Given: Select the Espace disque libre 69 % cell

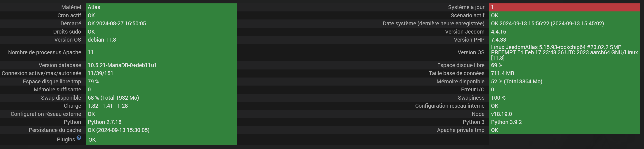Looking at the screenshot, I should [x=564, y=65].
